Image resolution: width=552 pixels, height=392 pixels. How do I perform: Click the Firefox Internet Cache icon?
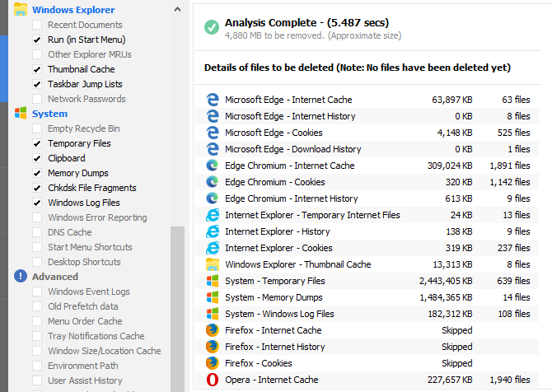[213, 330]
